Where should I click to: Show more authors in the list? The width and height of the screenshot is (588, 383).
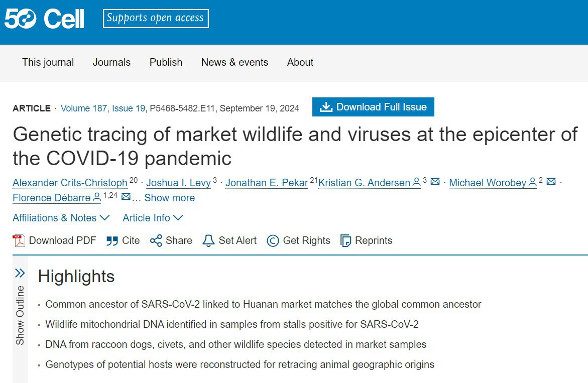pyautogui.click(x=170, y=198)
